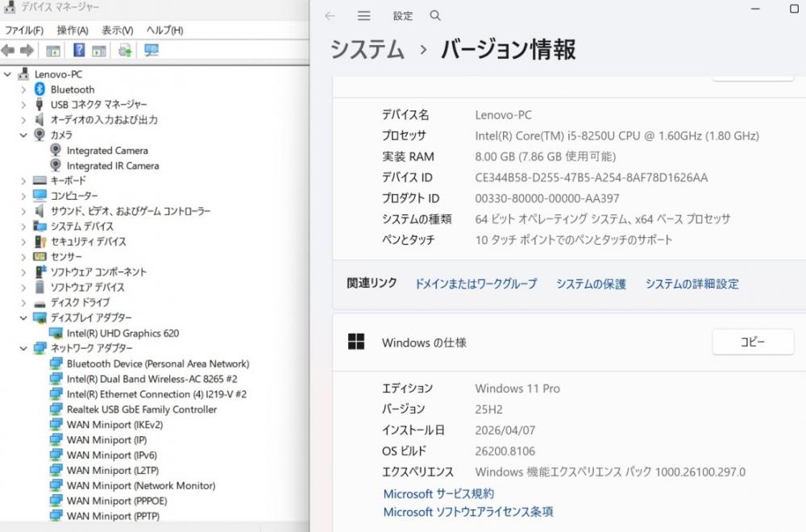Open Microsoft サービス規約 link
This screenshot has height=532, width=806.
tap(438, 493)
